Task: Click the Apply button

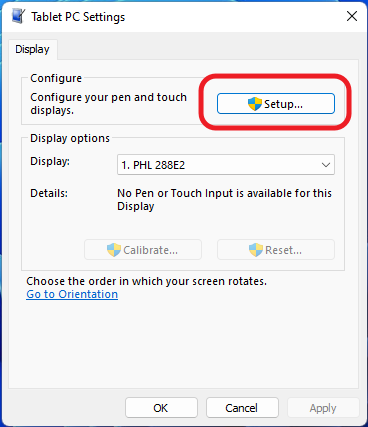Action: (323, 408)
